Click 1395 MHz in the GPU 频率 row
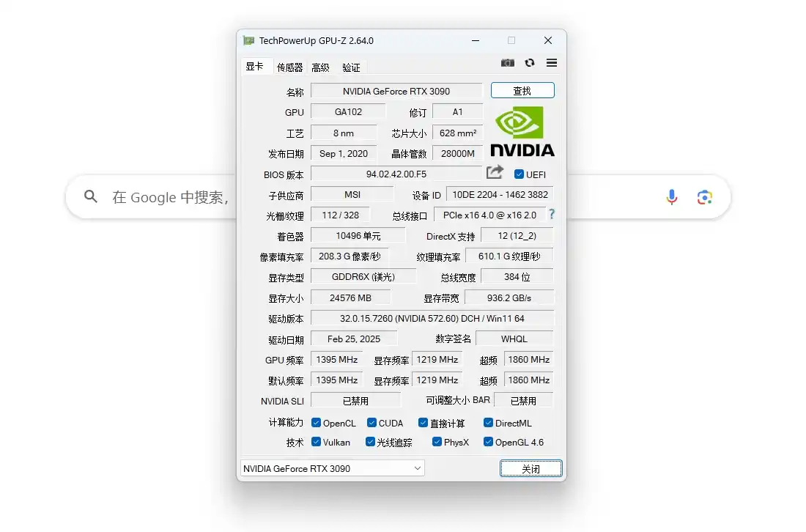806x532 pixels. [337, 359]
